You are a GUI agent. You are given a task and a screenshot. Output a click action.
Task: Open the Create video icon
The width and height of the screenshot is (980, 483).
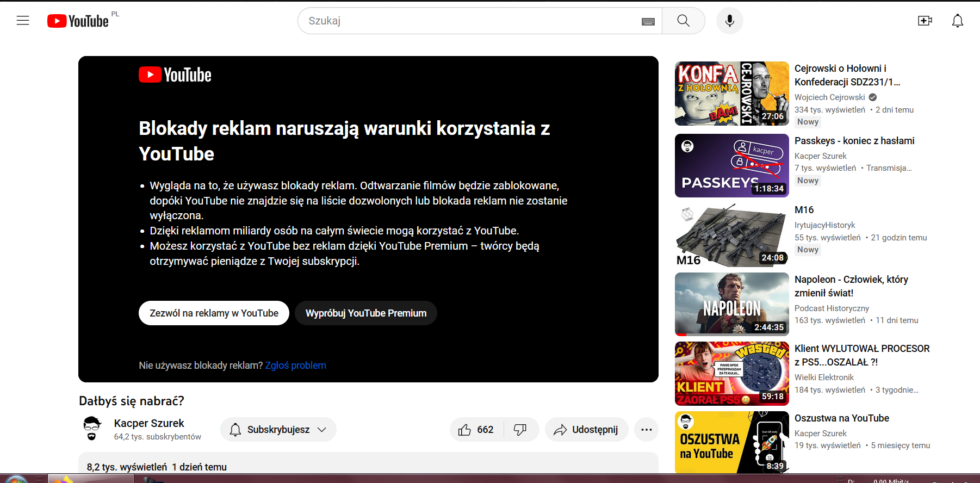[x=925, y=21]
